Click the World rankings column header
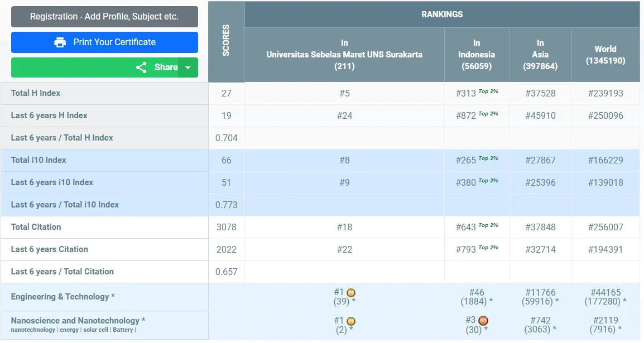Image resolution: width=644 pixels, height=343 pixels. [x=605, y=55]
